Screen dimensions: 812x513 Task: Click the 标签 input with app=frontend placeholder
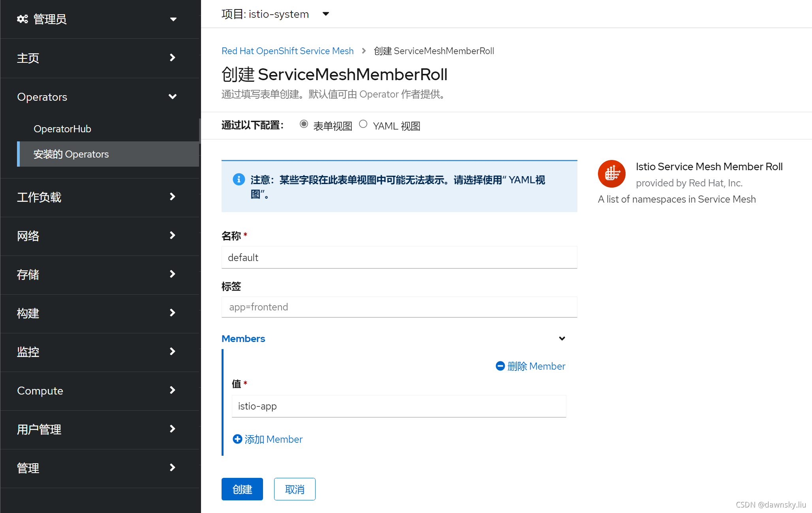point(399,307)
